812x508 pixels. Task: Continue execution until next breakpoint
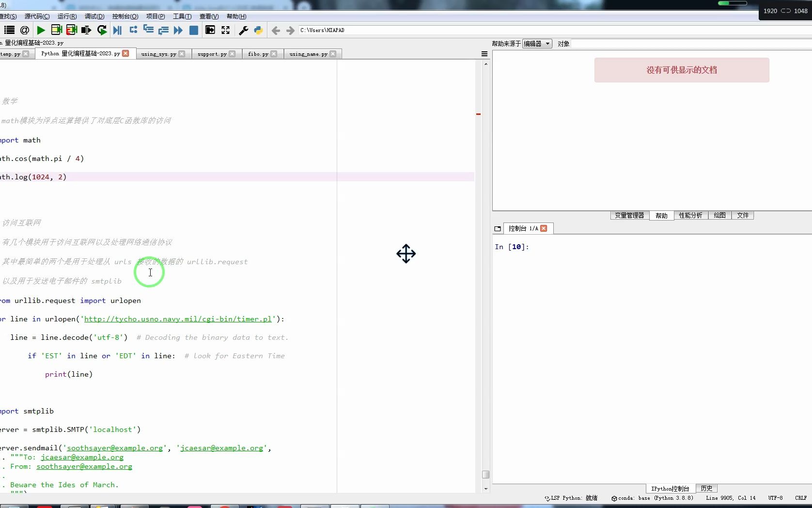tap(178, 30)
